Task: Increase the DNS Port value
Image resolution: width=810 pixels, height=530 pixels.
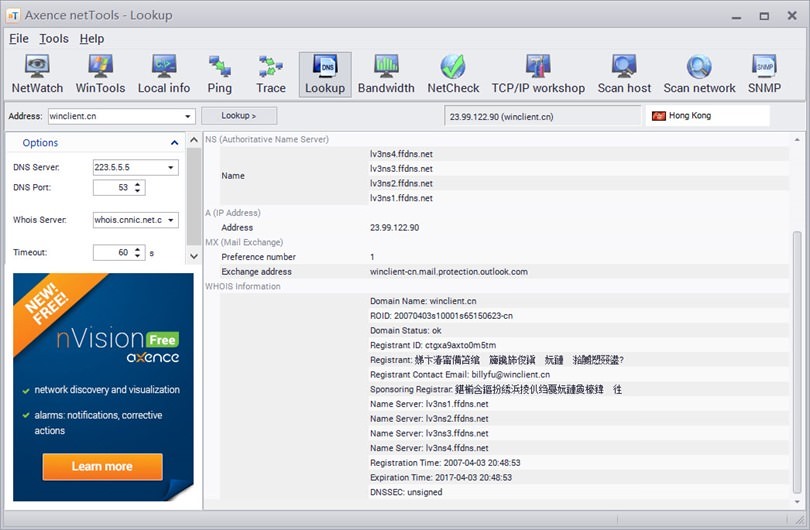Action: [x=138, y=183]
